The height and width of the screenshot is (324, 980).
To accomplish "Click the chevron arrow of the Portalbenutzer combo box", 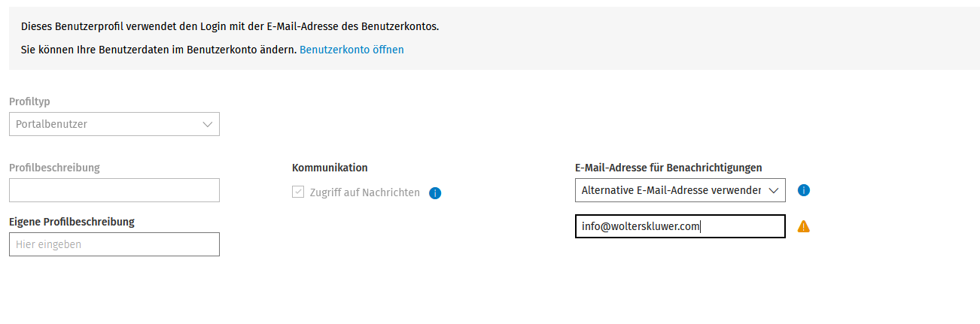I will click(x=208, y=125).
